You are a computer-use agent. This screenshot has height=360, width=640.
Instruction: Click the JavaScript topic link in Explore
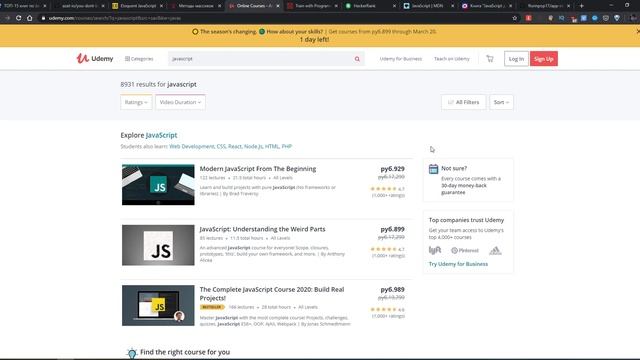point(161,135)
